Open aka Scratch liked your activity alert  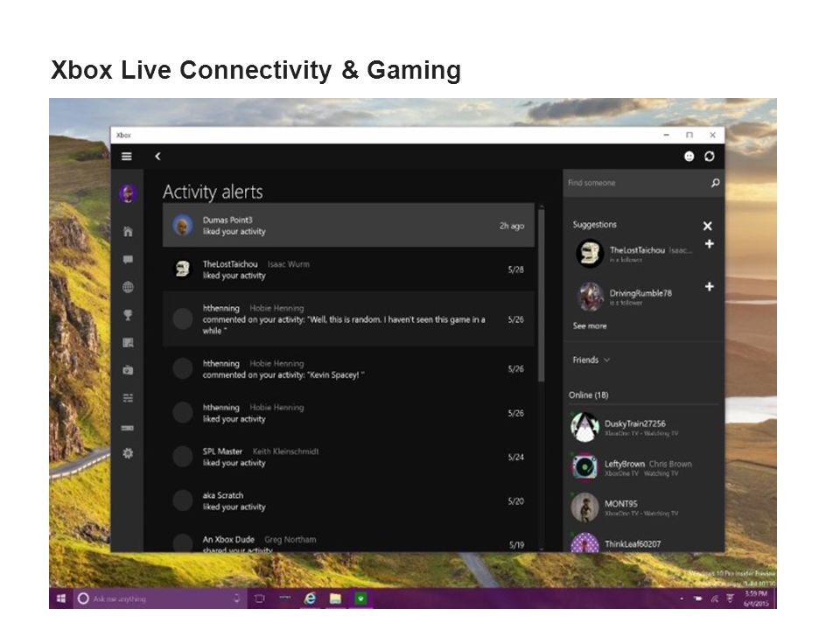pos(348,500)
